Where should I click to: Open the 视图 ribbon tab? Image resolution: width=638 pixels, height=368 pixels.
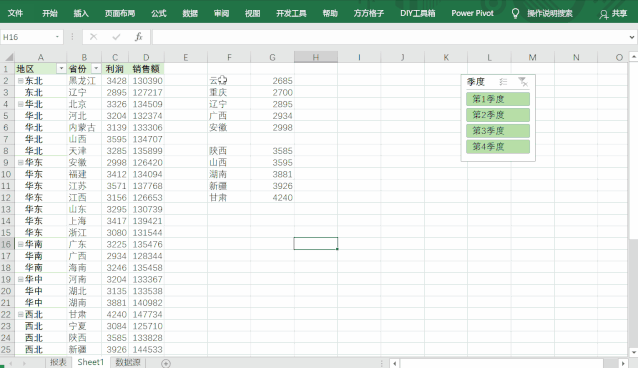(x=252, y=13)
